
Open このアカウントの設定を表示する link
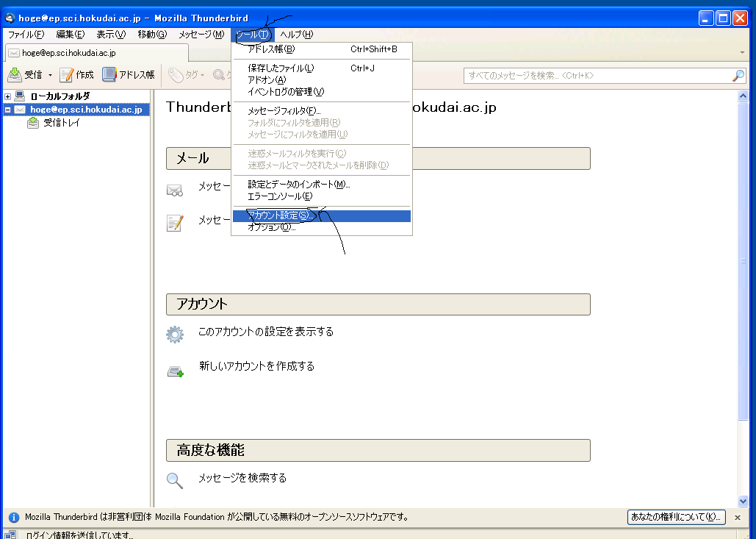point(266,332)
